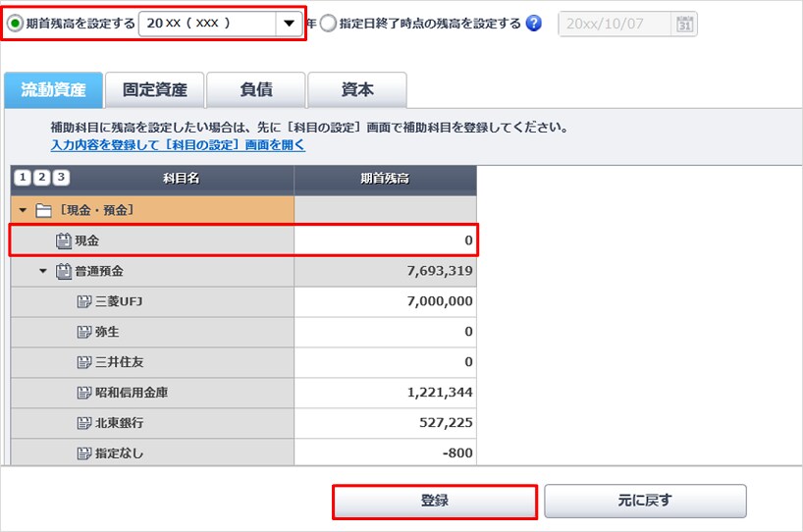This screenshot has height=532, width=803.
Task: Open the 科目の設定 screen link
Action: point(178,145)
